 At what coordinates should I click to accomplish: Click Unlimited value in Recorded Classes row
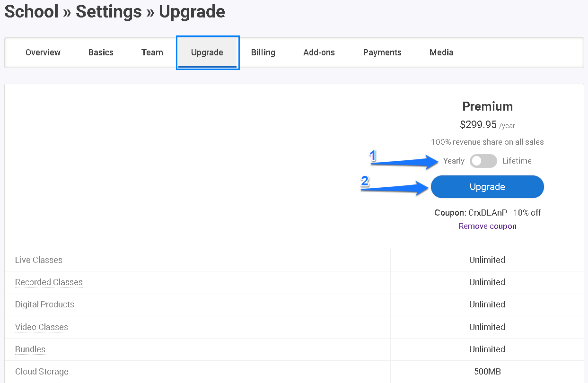pyautogui.click(x=487, y=282)
